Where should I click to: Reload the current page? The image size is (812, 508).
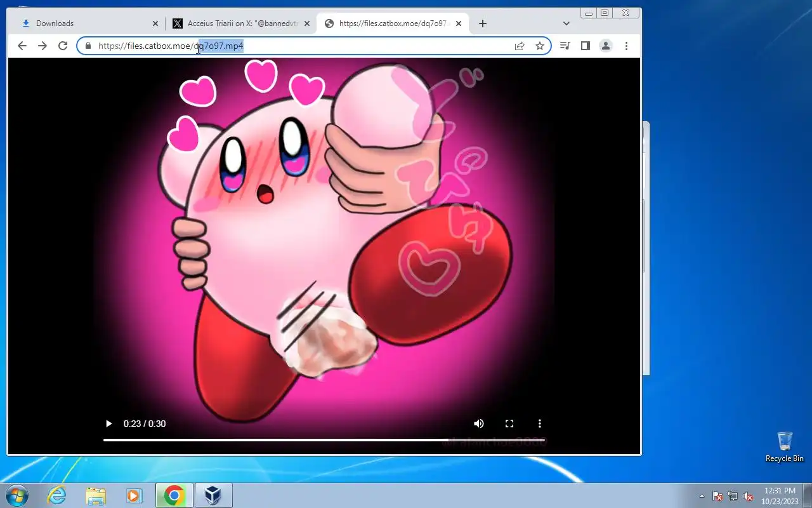tap(63, 46)
